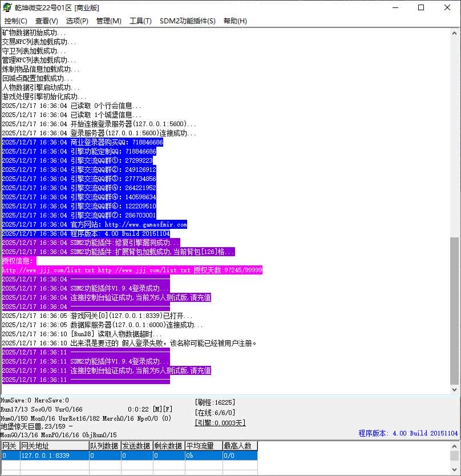This screenshot has width=461, height=476.
Task: Click the [引擎:0.0003天] underlined label
Action: pos(220,422)
